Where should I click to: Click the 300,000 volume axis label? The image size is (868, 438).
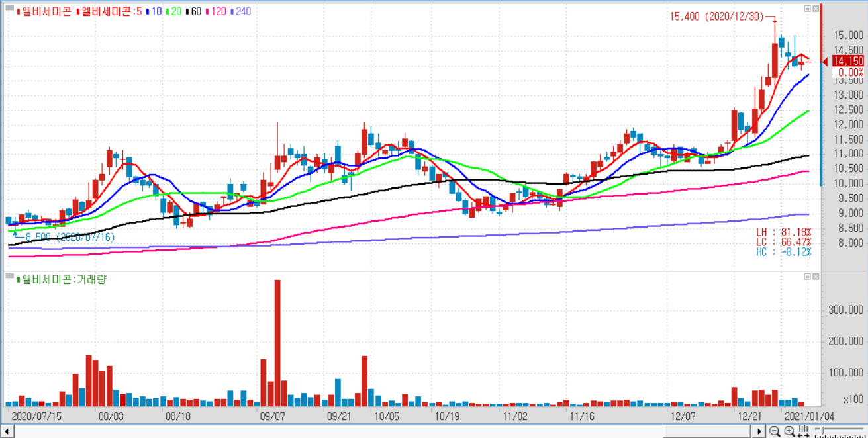point(847,310)
